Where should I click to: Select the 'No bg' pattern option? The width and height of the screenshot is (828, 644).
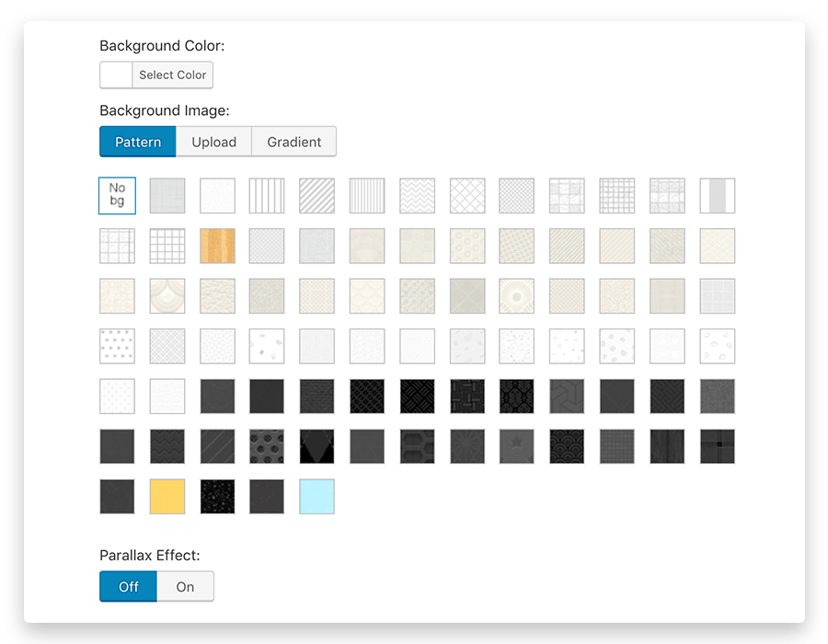click(117, 195)
